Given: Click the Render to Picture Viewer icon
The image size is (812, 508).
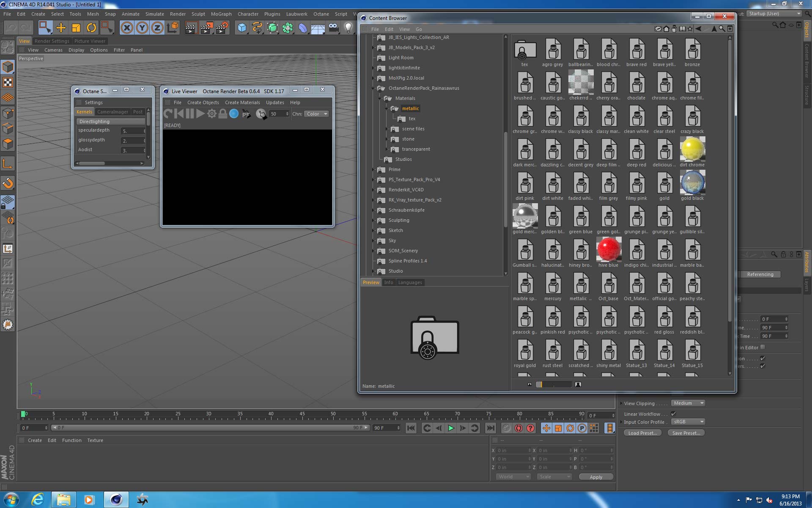Looking at the screenshot, I should 206,28.
